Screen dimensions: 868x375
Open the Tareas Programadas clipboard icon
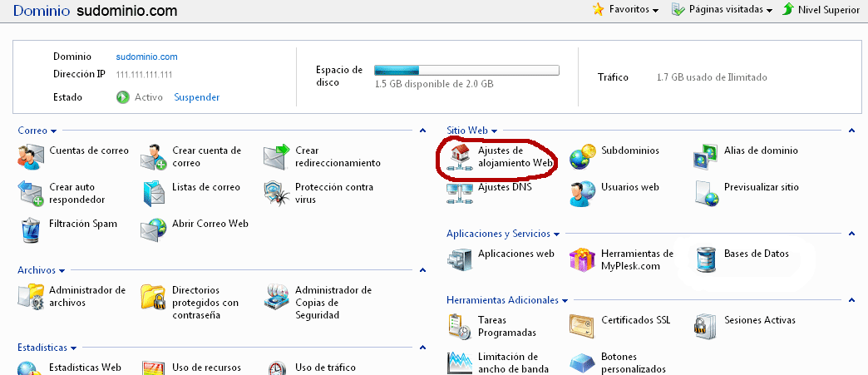(x=460, y=327)
